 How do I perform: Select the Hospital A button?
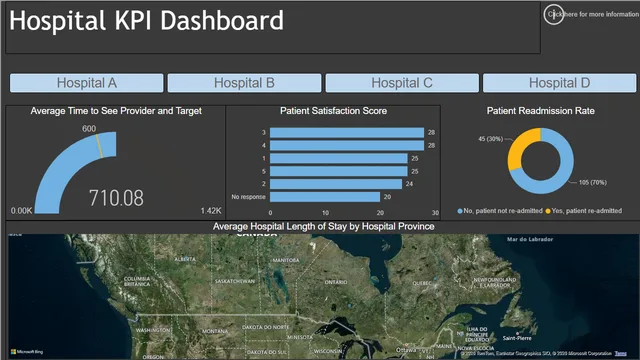(x=87, y=83)
